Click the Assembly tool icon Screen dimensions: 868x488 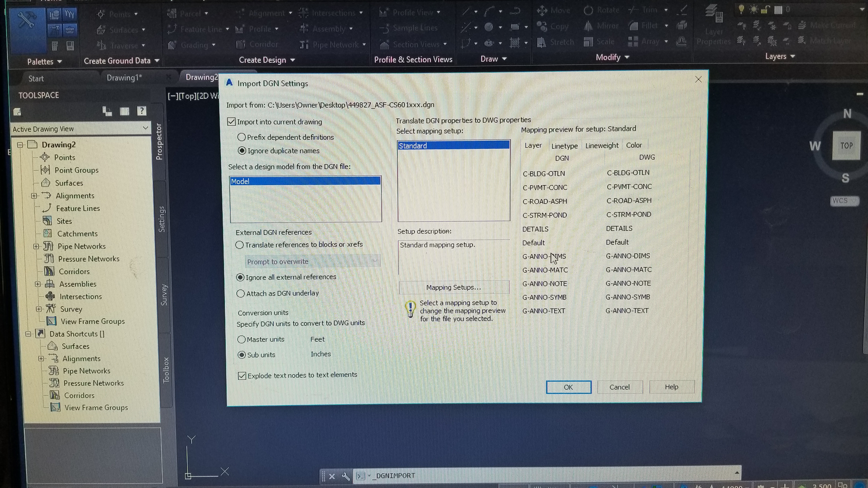point(304,29)
